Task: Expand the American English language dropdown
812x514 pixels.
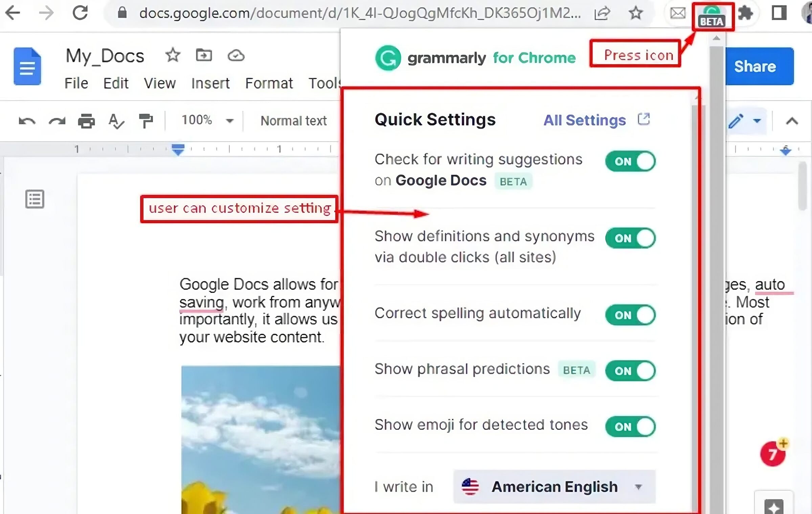Action: (638, 486)
